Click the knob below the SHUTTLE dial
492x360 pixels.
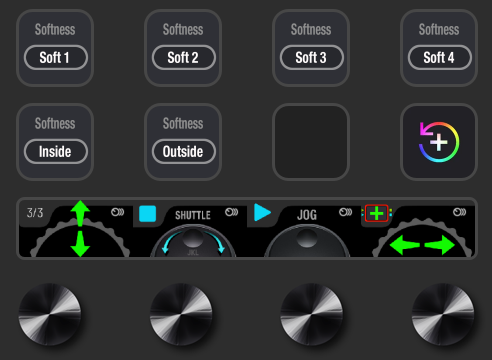[x=181, y=314]
